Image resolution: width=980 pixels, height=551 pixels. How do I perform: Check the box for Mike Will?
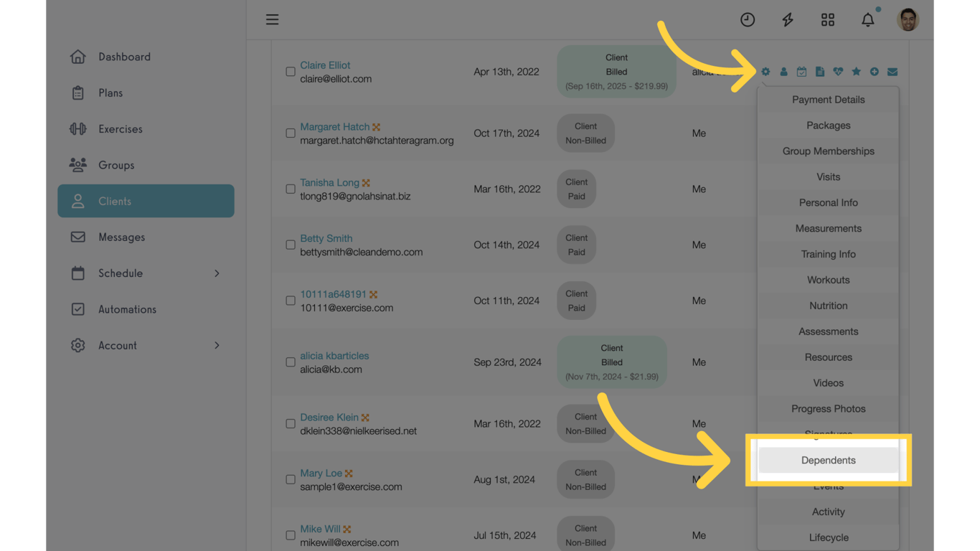[x=291, y=535]
